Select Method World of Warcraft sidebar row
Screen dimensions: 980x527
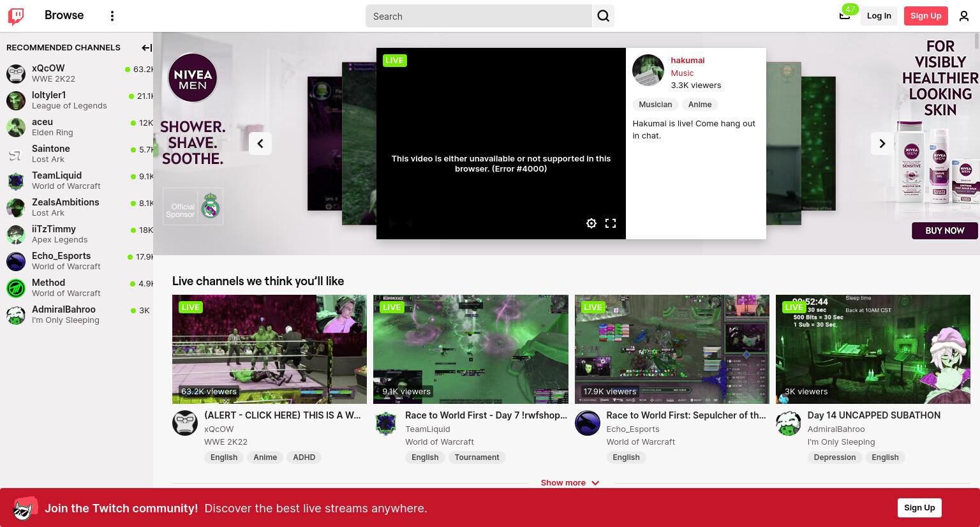coord(77,288)
